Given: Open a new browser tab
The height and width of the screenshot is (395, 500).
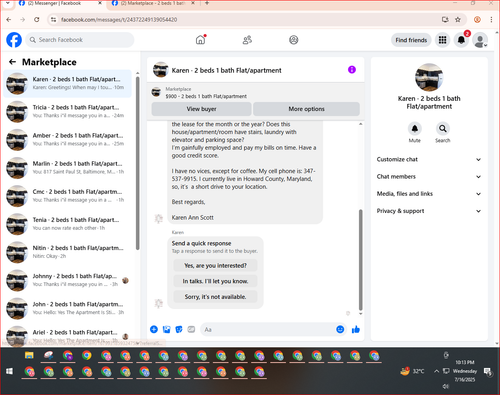Looking at the screenshot, I should coord(207,3).
